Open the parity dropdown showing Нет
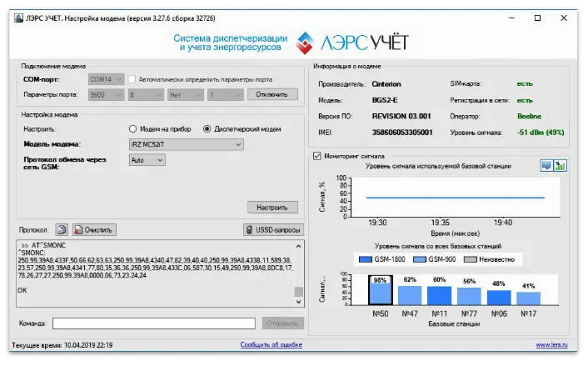 (x=186, y=95)
